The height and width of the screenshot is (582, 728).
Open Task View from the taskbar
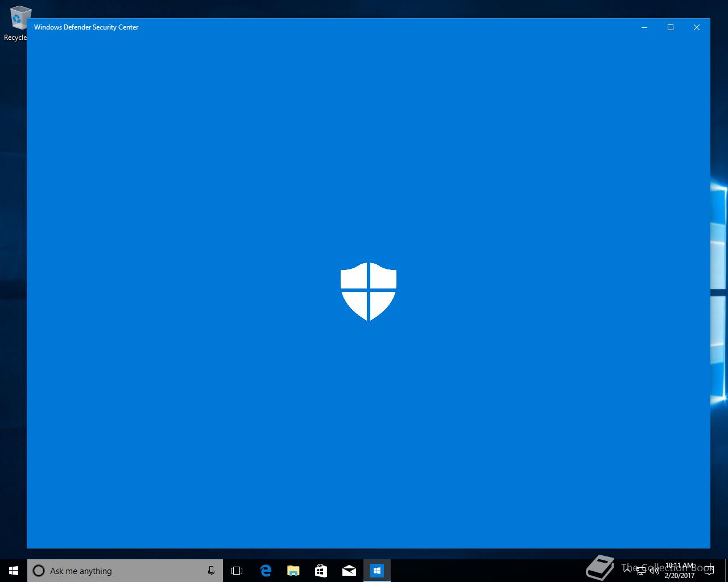coord(237,571)
